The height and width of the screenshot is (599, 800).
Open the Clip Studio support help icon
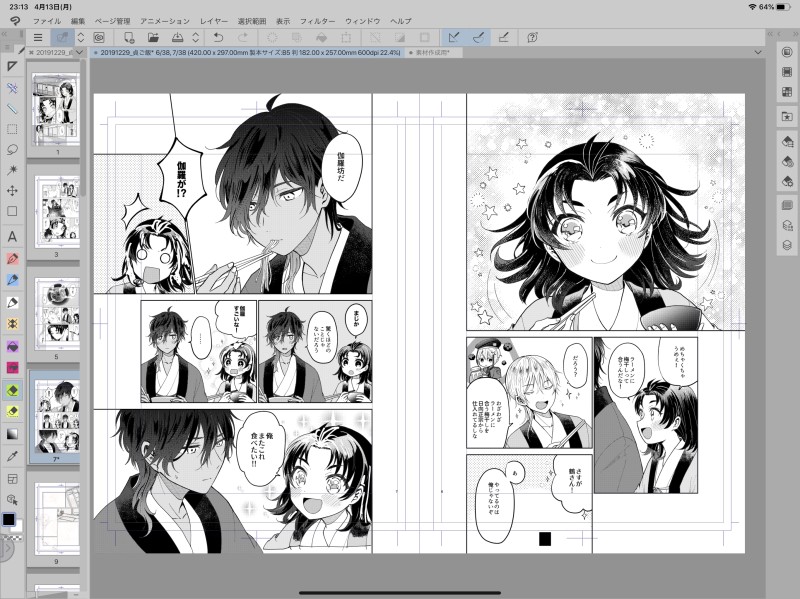tap(532, 37)
